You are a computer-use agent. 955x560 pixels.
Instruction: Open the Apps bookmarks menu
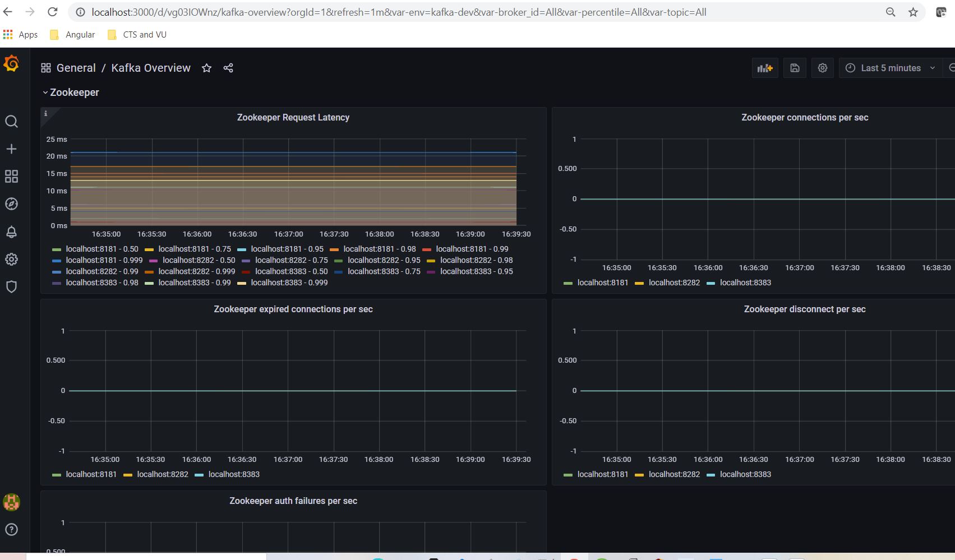[x=21, y=34]
